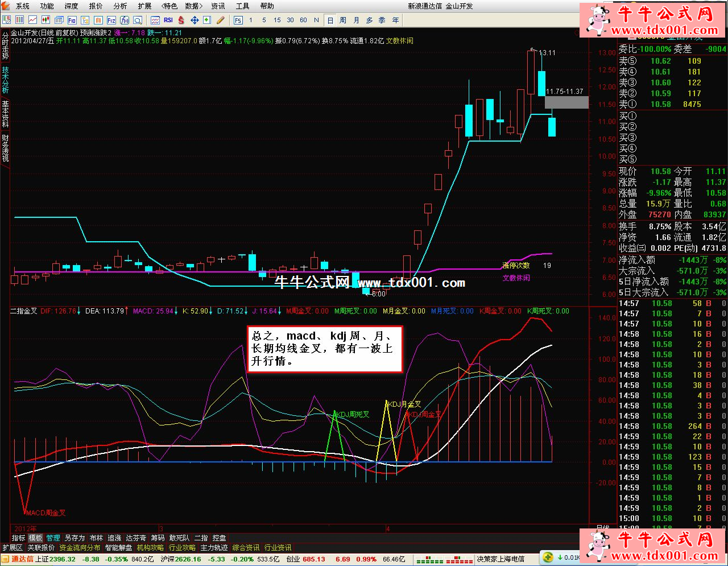Click the blue four-way arrows icon
728x566 pixels.
195,20
